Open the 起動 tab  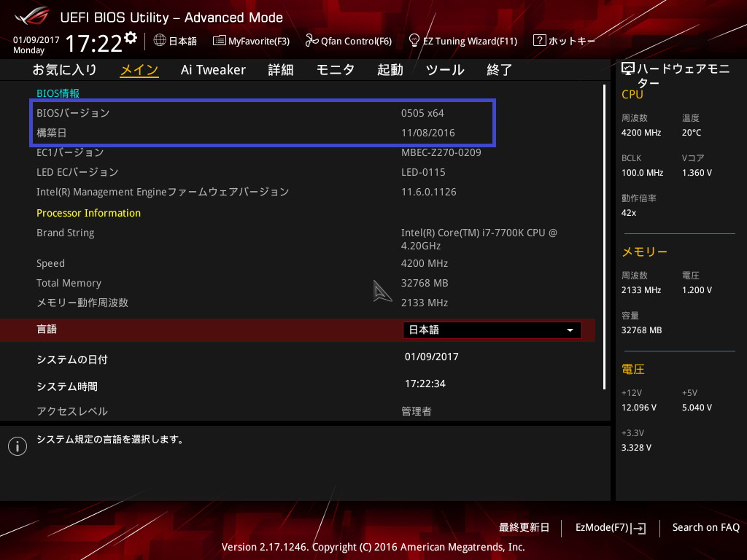(x=390, y=70)
